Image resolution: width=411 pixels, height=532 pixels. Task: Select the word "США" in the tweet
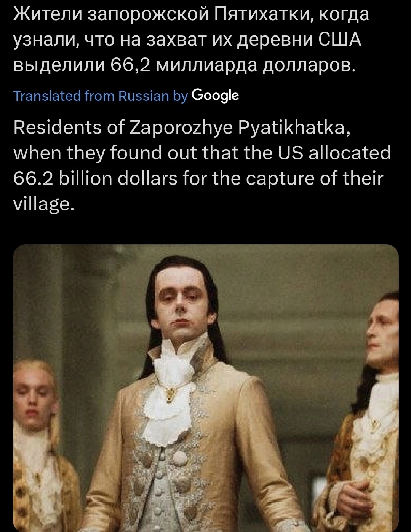[x=339, y=40]
